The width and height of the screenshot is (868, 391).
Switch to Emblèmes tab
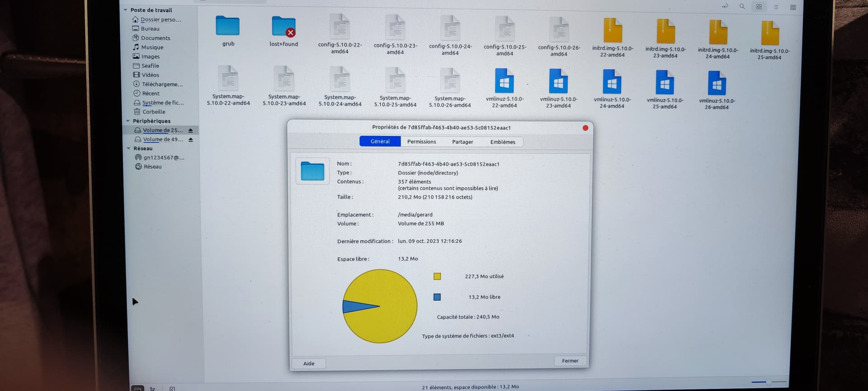click(503, 142)
